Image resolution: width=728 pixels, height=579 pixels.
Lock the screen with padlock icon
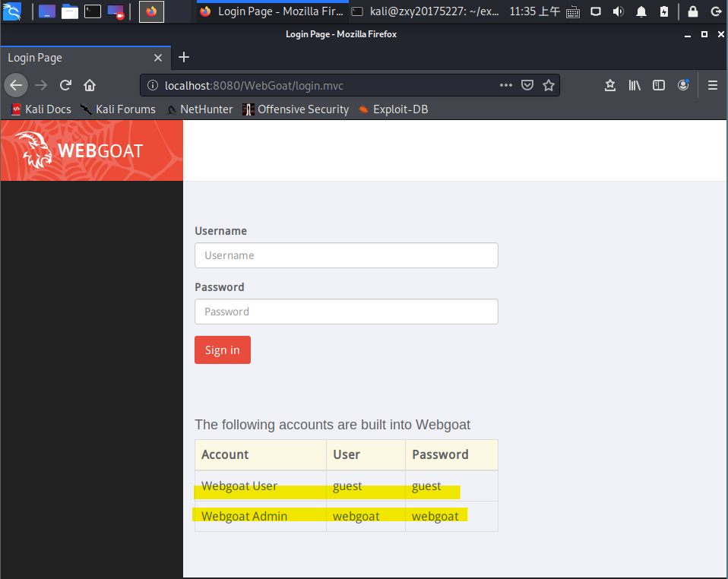coord(693,11)
